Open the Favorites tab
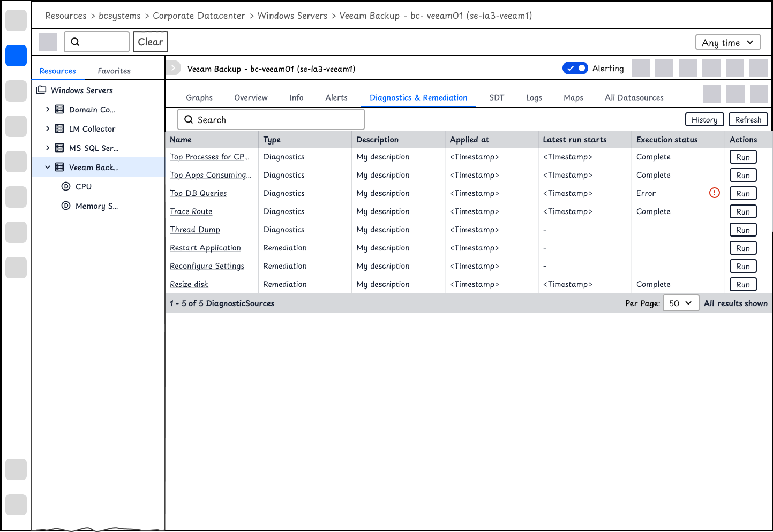773x532 pixels. point(114,71)
